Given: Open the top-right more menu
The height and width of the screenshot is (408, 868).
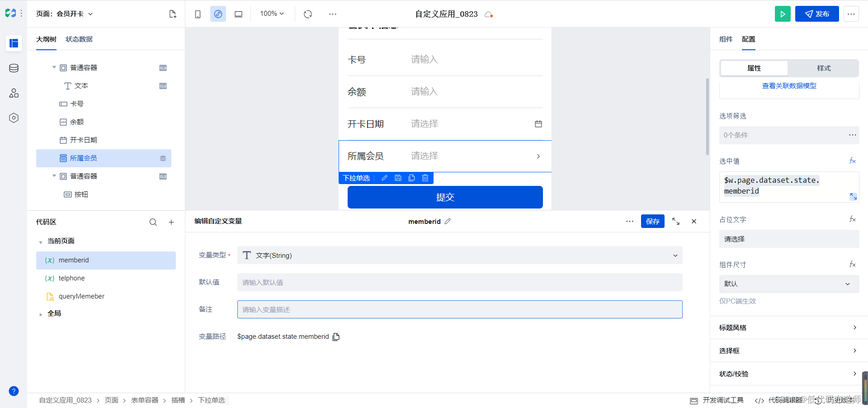Looking at the screenshot, I should (x=851, y=14).
